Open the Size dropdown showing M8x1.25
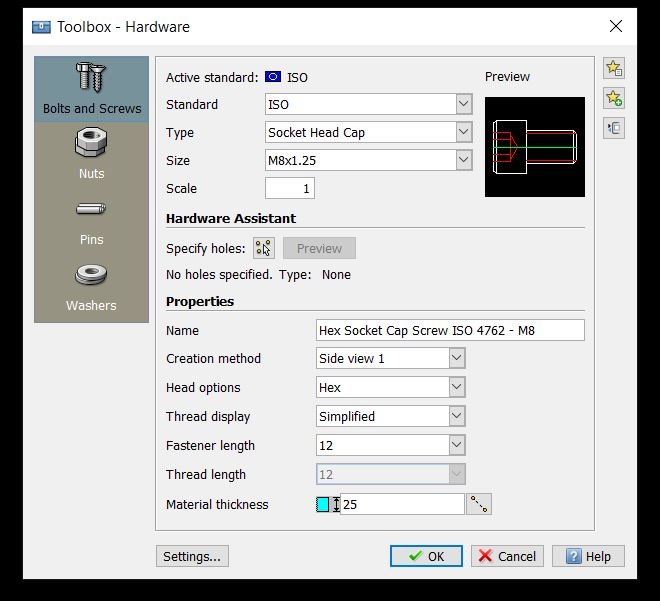Viewport: 660px width, 601px height. pos(369,160)
